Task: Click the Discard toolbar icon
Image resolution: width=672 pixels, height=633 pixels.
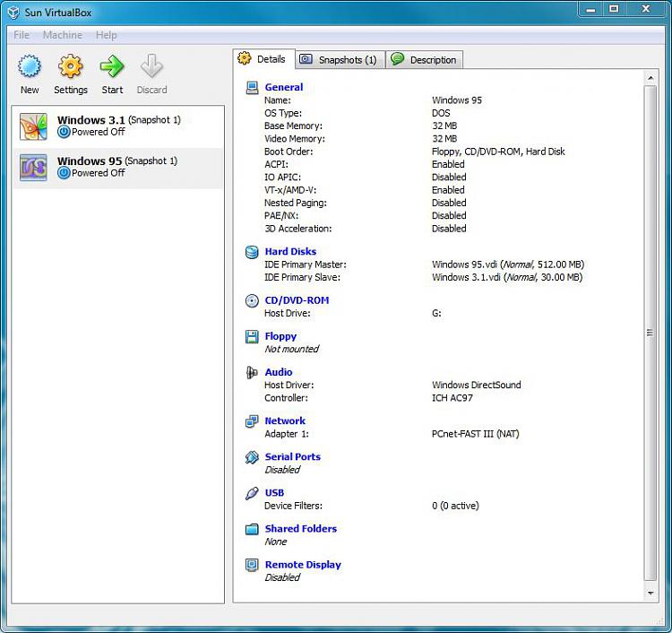Action: coord(151,66)
